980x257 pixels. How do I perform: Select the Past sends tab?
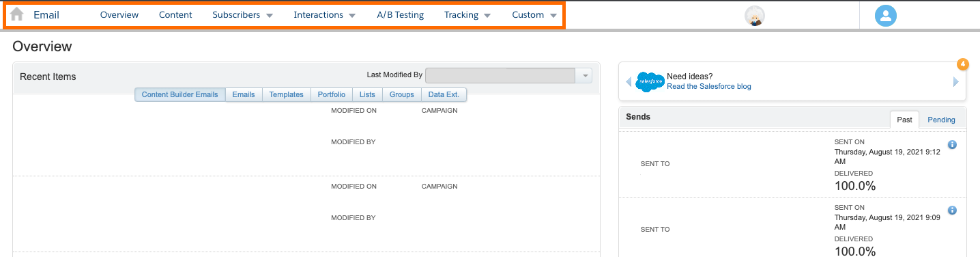click(904, 120)
